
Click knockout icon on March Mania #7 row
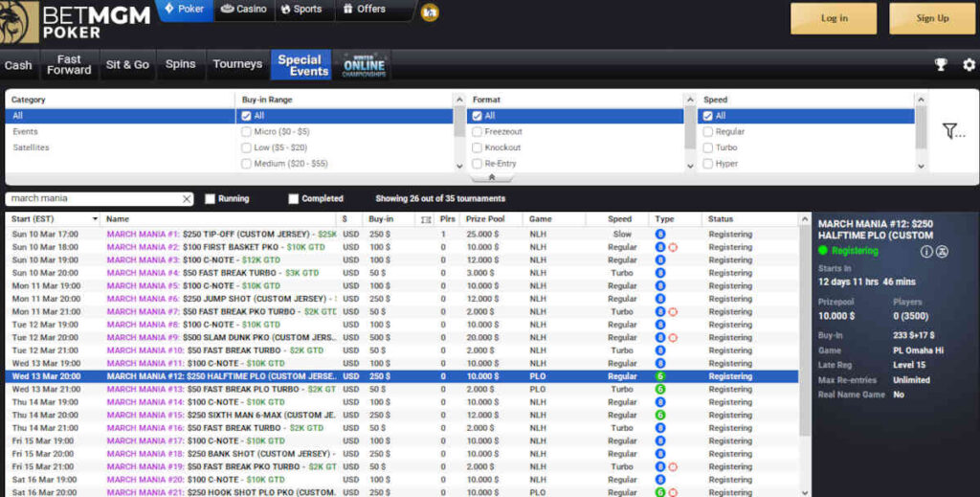[673, 311]
